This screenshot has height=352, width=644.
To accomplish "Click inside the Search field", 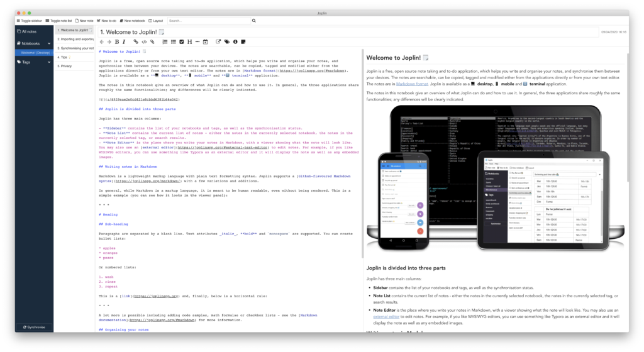I will 208,21.
